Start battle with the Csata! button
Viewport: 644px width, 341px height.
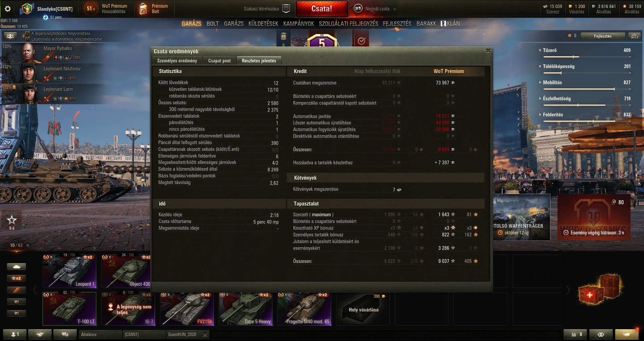click(322, 9)
